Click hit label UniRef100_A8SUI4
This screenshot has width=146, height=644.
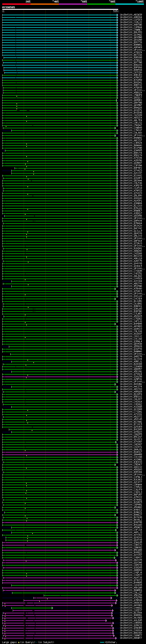tap(131, 118)
